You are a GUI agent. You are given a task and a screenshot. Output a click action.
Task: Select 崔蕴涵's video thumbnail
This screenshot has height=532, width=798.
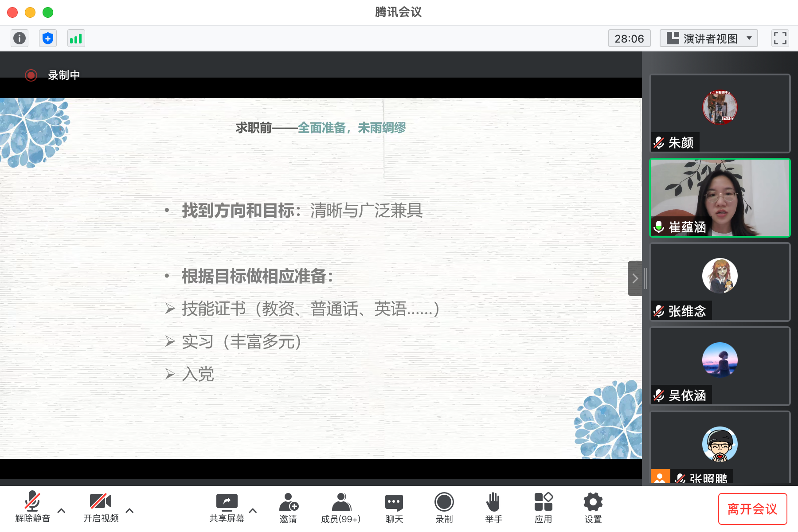pos(720,198)
